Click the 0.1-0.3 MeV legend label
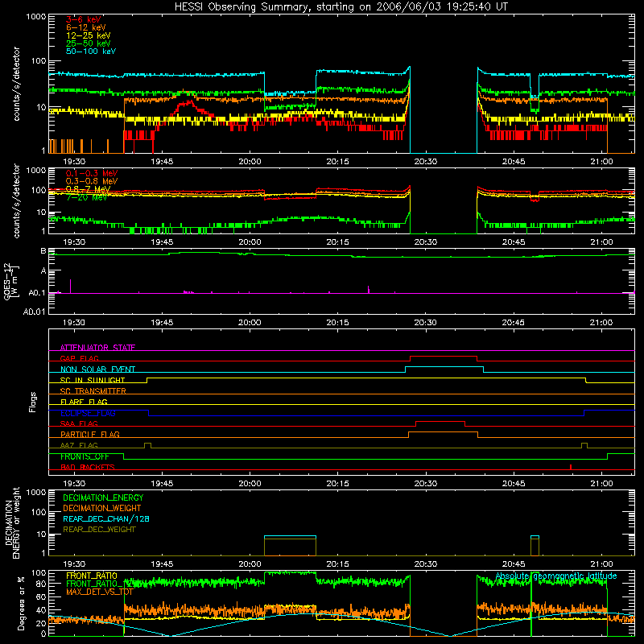644x644 pixels. (x=92, y=173)
